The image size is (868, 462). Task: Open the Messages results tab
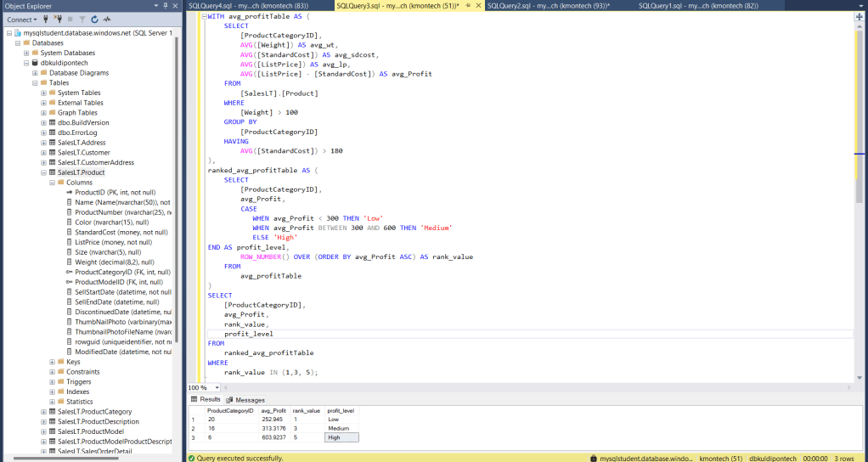[250, 400]
